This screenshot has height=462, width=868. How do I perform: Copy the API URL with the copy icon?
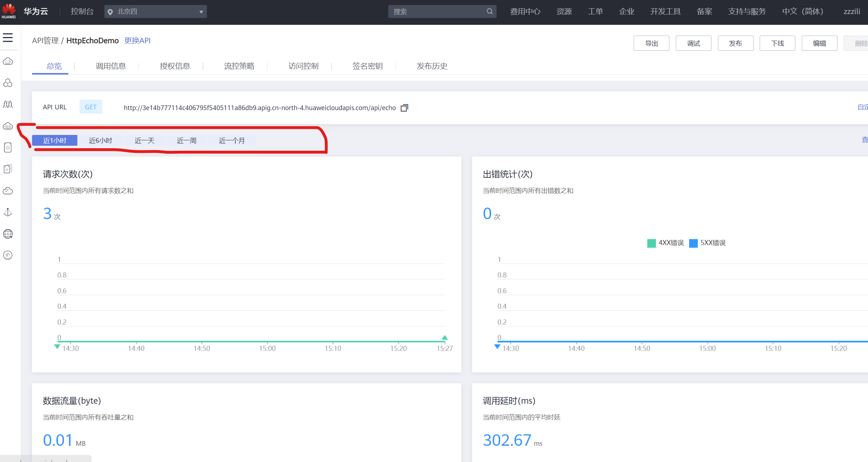tap(404, 108)
